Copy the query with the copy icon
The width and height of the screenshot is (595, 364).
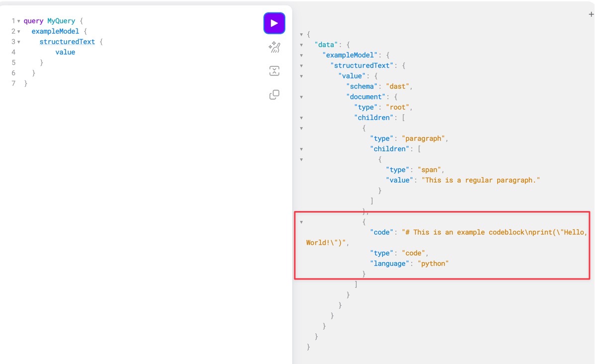(274, 94)
